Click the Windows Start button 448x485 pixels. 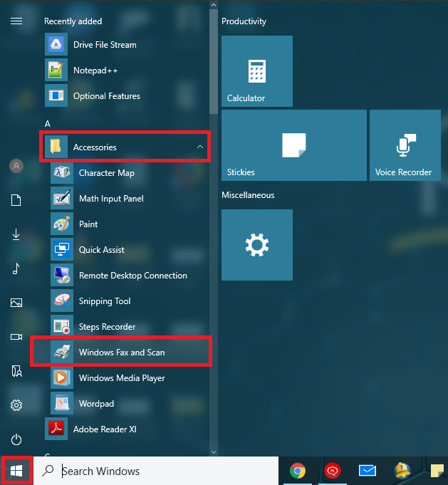(x=16, y=471)
